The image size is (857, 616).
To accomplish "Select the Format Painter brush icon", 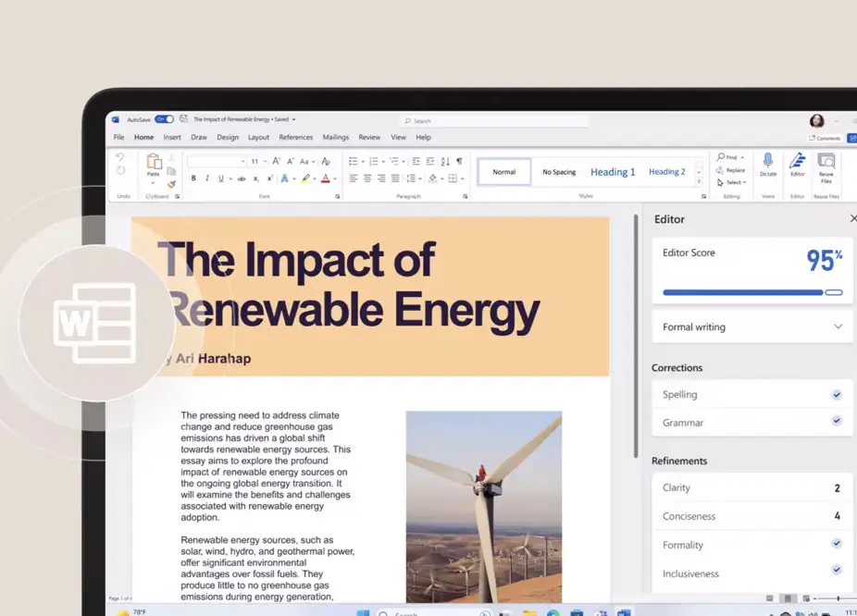I will tap(171, 183).
